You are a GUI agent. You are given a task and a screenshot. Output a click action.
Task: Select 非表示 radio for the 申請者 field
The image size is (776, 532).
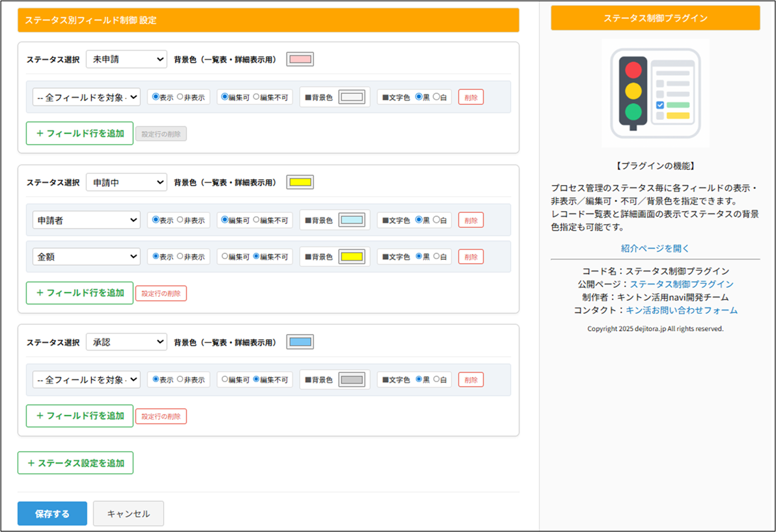[x=180, y=220]
